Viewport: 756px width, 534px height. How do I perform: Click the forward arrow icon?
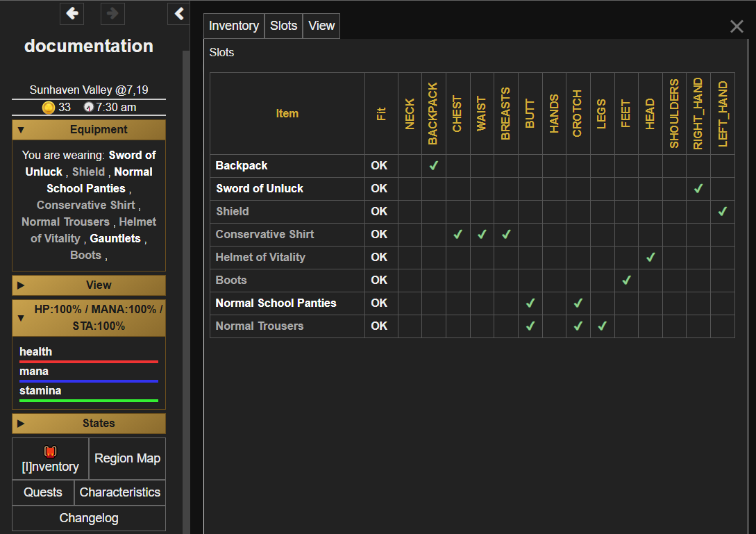tap(112, 13)
